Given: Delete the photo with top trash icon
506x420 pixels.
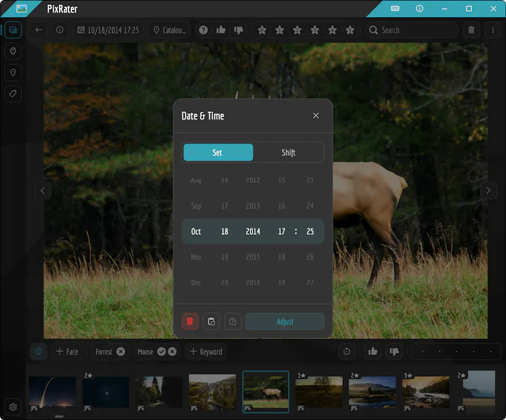Looking at the screenshot, I should (x=471, y=30).
